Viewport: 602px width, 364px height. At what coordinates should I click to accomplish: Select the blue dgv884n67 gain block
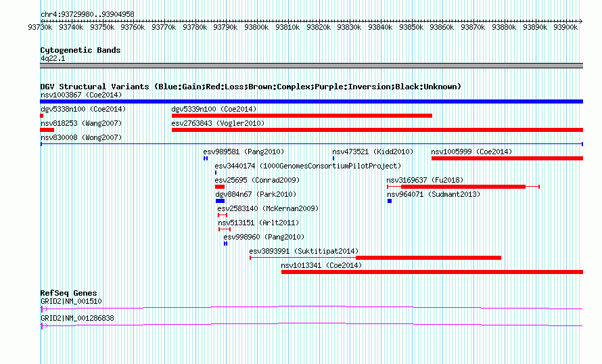(220, 201)
